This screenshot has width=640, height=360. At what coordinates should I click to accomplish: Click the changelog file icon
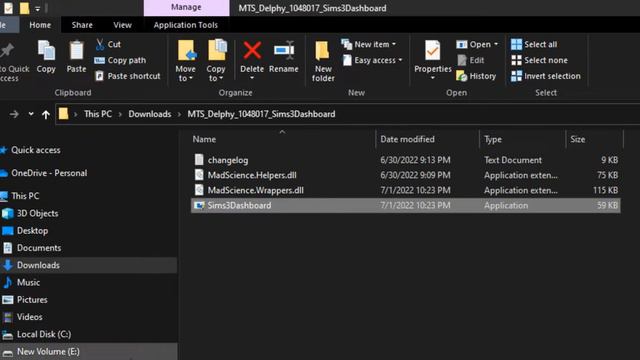coord(199,160)
